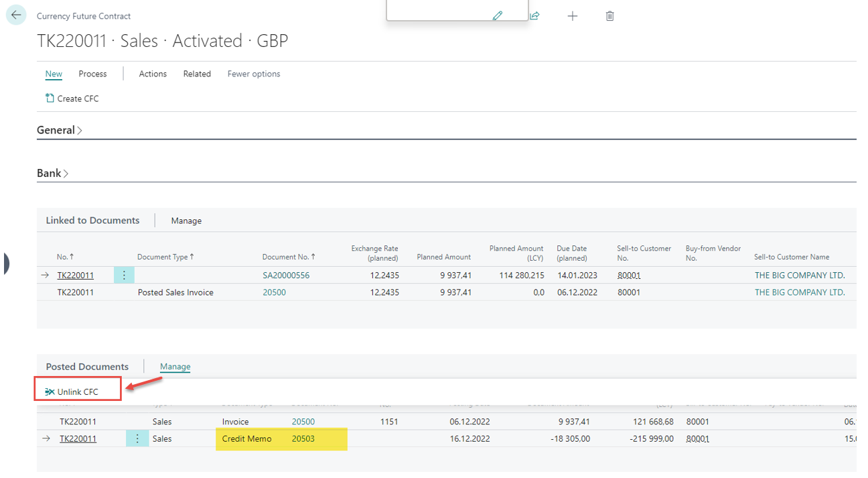Delete record using trash icon
This screenshot has width=868, height=478.
609,15
